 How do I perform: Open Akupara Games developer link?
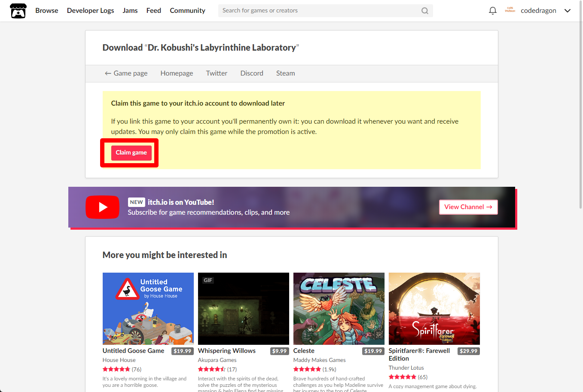[217, 360]
